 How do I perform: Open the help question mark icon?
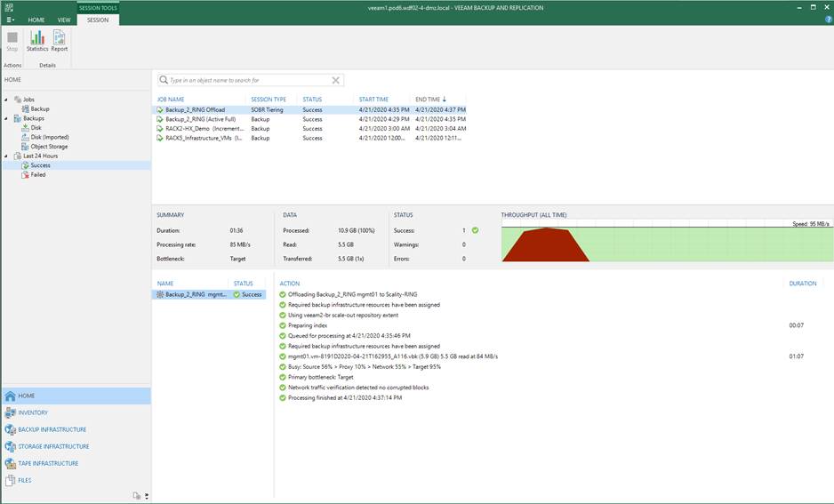coord(828,20)
